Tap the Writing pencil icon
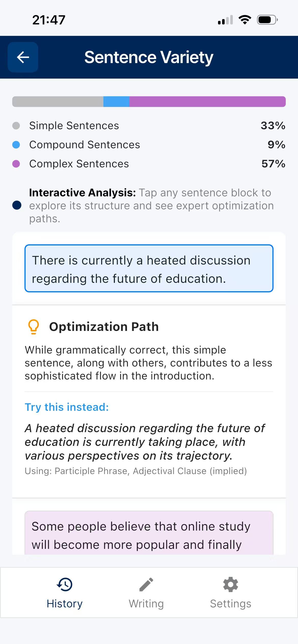This screenshot has height=644, width=298. [146, 584]
